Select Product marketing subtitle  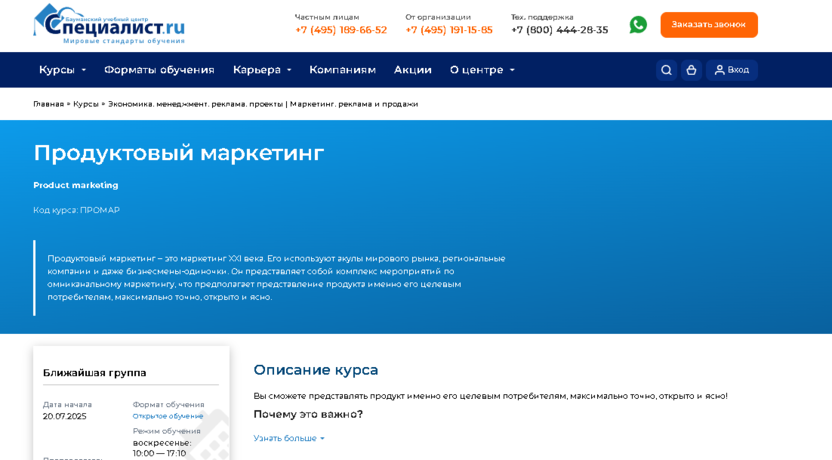click(x=76, y=185)
